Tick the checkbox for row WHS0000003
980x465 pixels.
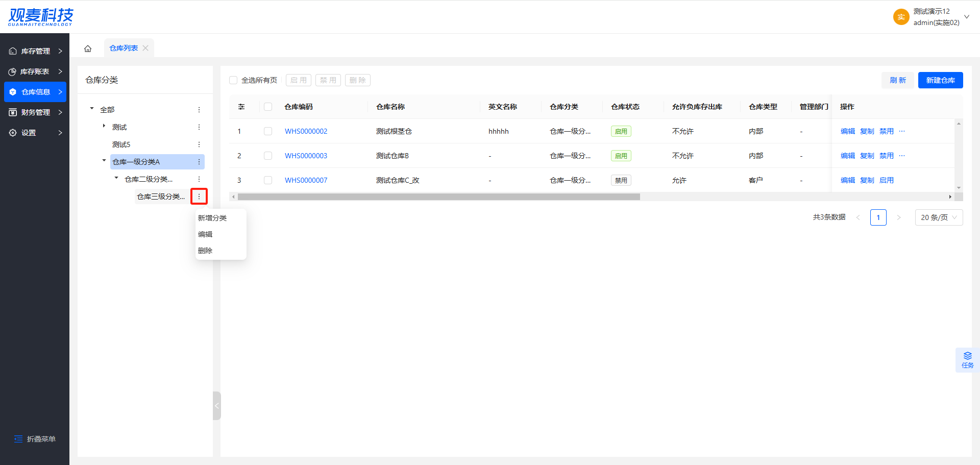tap(268, 156)
